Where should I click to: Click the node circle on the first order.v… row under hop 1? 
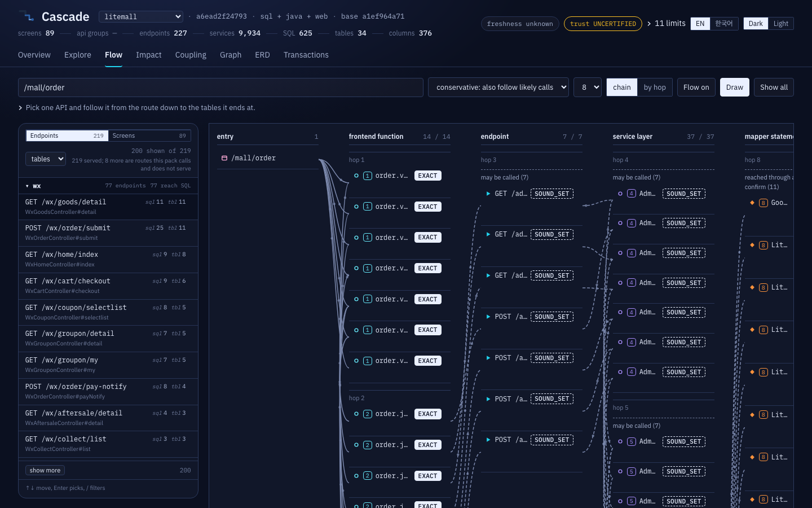point(356,176)
